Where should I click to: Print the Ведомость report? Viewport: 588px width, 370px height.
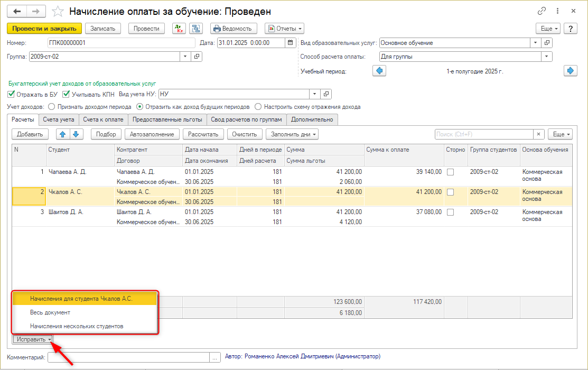pos(234,29)
